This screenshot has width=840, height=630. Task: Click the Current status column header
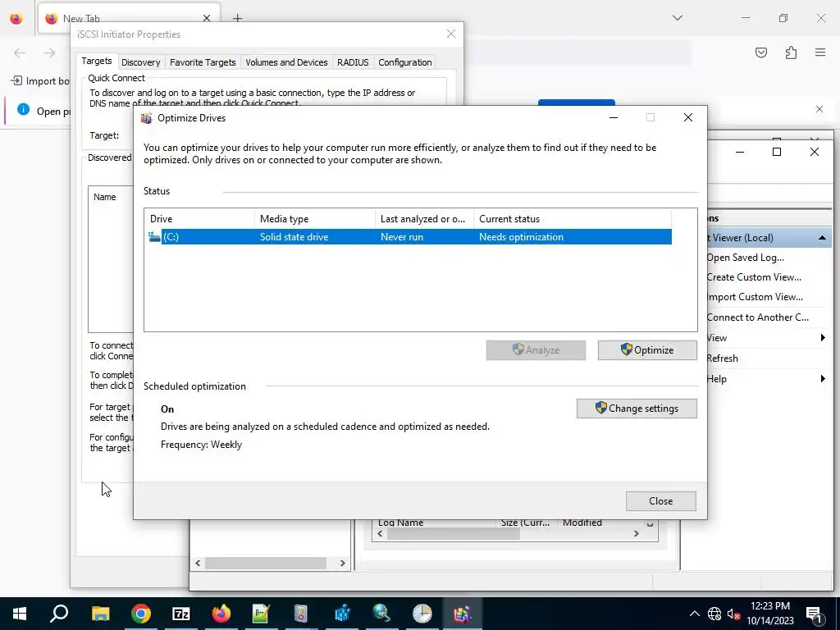pos(572,219)
